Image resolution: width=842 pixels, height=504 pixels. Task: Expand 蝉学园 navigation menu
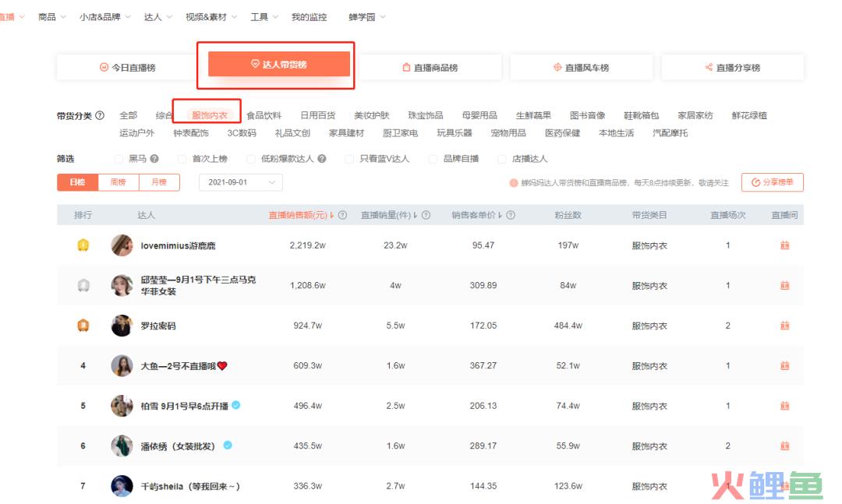pos(366,17)
